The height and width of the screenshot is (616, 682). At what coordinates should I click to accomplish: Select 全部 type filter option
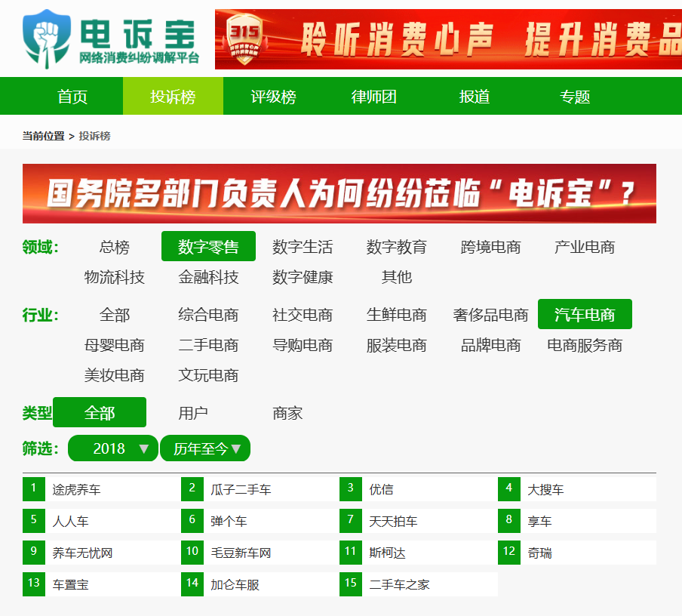[100, 413]
